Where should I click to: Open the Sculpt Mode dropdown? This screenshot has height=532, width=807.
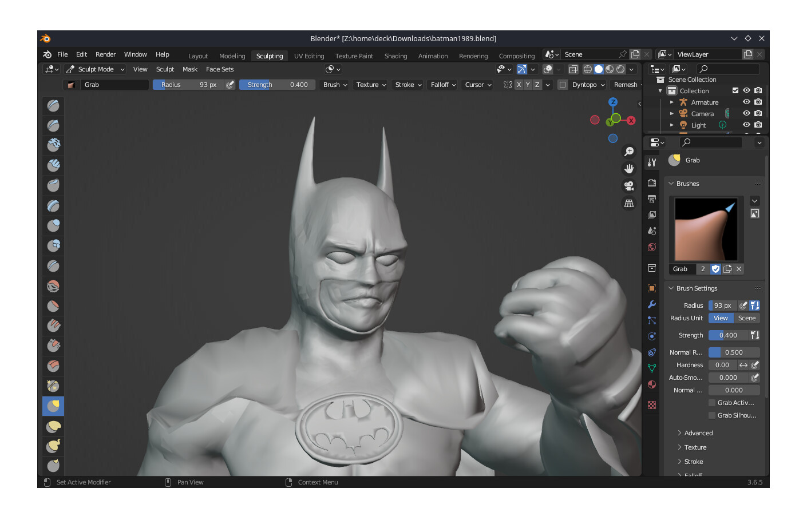tap(94, 69)
